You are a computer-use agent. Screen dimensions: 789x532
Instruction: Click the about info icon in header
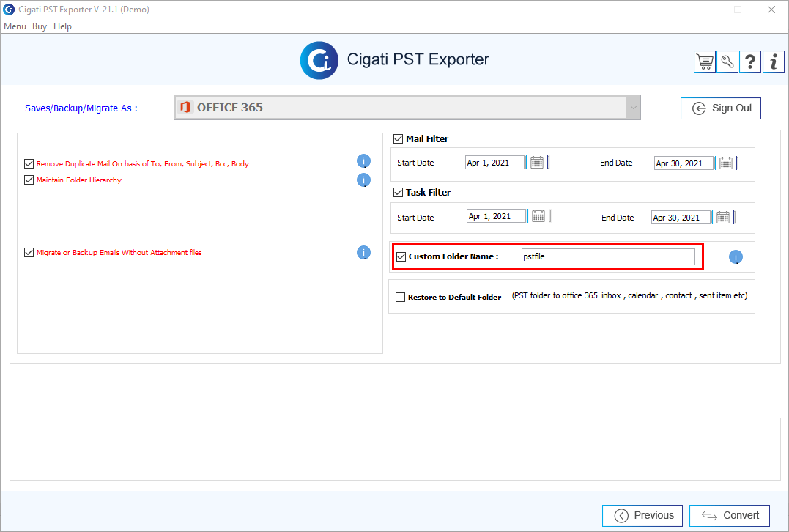pos(774,62)
